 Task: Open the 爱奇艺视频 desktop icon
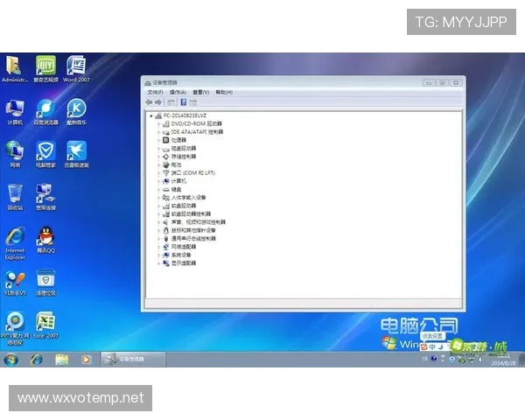pos(45,66)
